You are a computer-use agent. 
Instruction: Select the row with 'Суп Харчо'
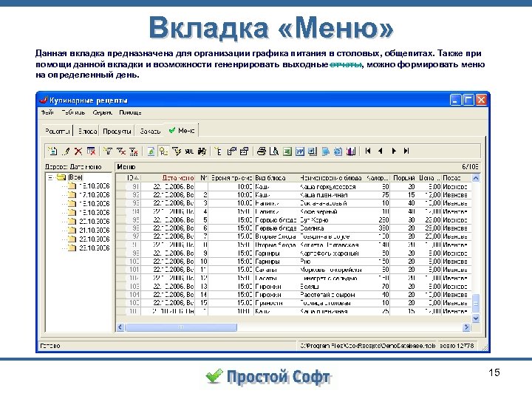click(293, 220)
